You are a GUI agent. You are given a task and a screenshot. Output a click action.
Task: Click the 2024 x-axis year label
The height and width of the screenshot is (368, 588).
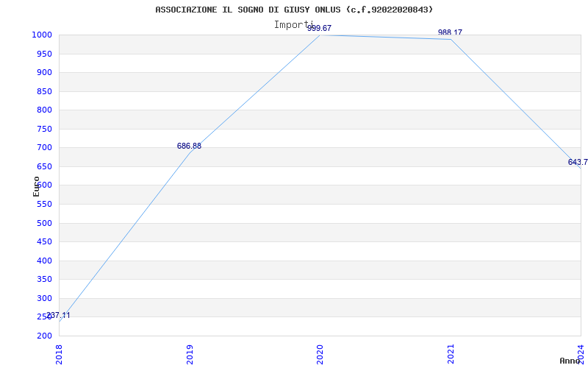coord(581,354)
